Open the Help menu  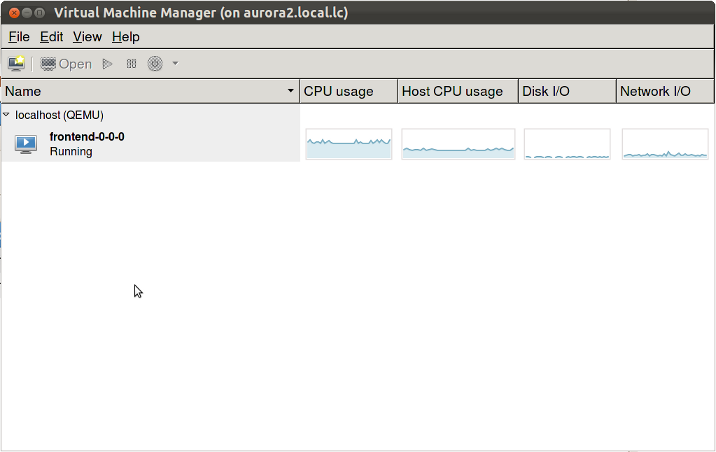126,37
